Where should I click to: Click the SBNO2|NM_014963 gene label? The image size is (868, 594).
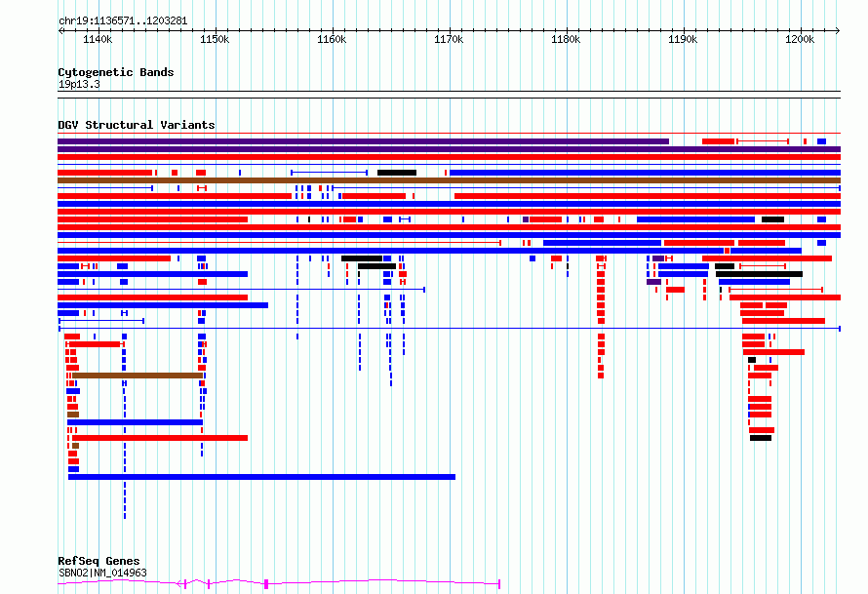click(x=102, y=573)
